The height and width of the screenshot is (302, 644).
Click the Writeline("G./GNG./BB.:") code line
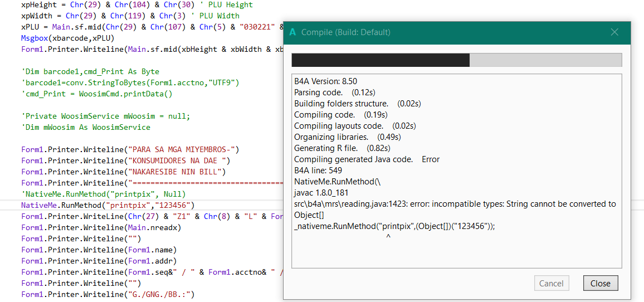[x=108, y=294]
